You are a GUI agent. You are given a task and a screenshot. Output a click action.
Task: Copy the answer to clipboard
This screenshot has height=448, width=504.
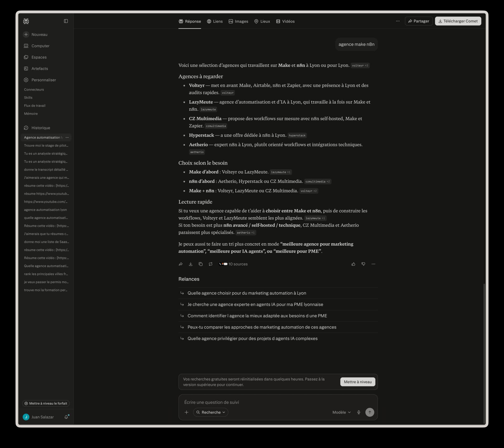point(201,264)
